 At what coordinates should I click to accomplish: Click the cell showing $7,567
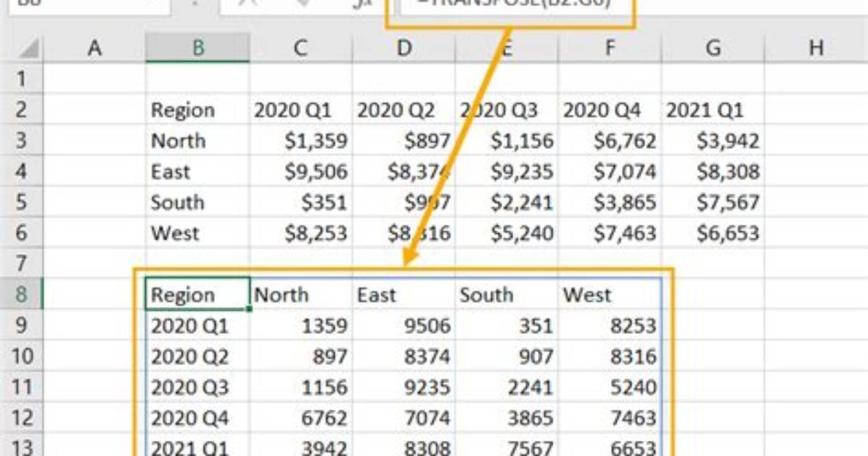[x=713, y=203]
